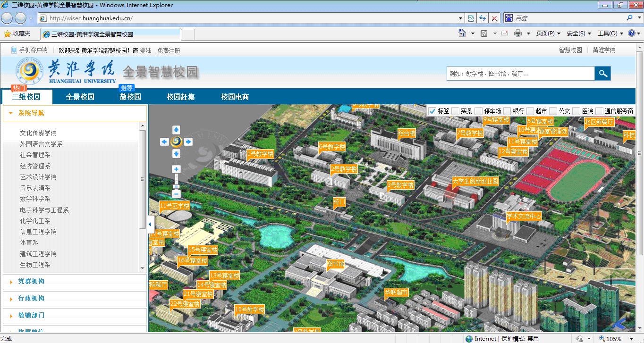Image resolution: width=644 pixels, height=343 pixels.
Task: Collapse the 系院导航 section
Action: [x=75, y=113]
